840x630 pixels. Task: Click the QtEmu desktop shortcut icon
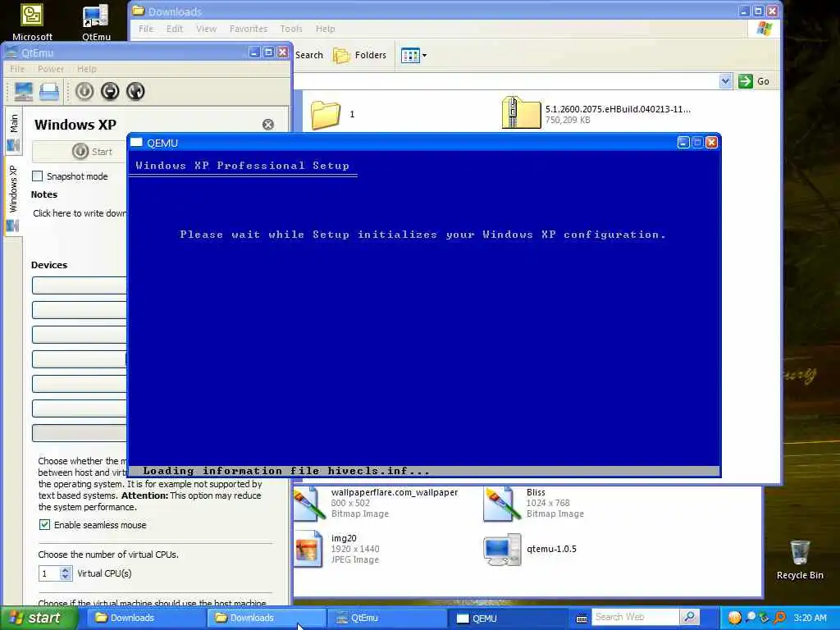(97, 22)
